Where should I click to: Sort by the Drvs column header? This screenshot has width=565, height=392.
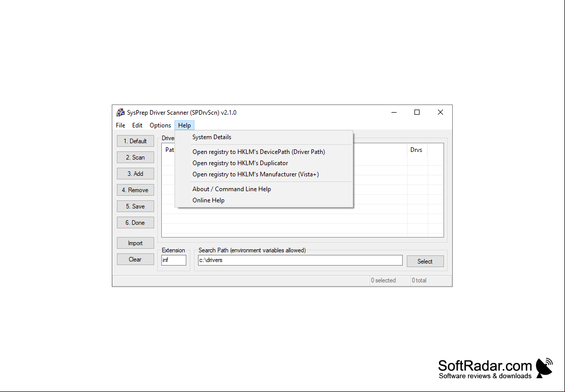tap(417, 150)
